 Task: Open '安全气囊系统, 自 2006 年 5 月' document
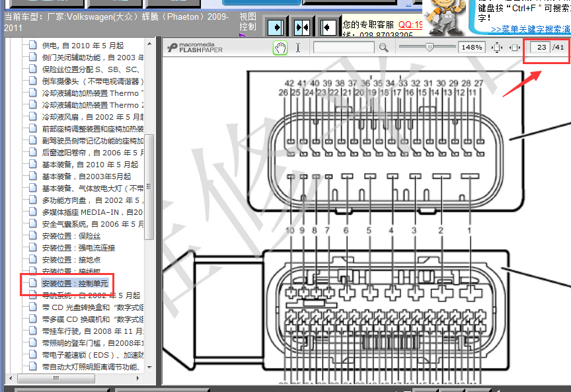coord(93,224)
